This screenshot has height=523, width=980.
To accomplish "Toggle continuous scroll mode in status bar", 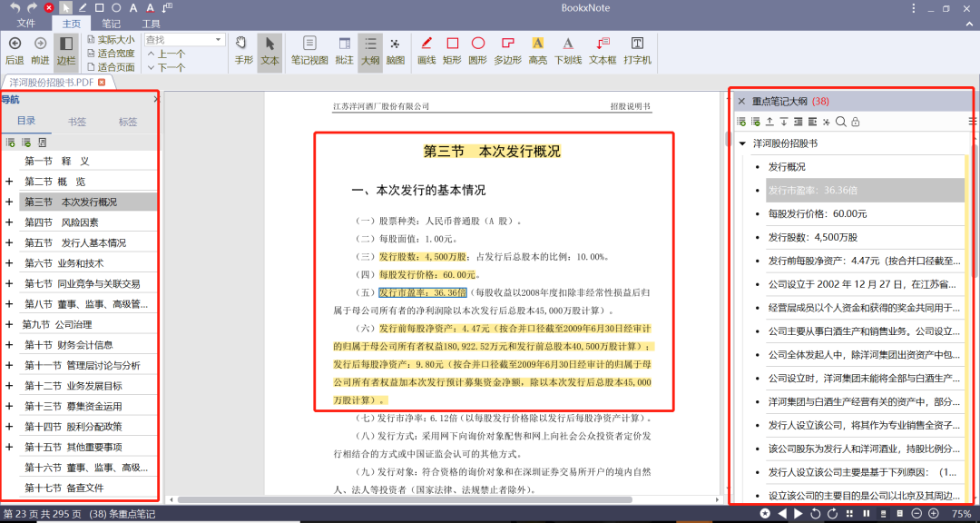I will (883, 514).
